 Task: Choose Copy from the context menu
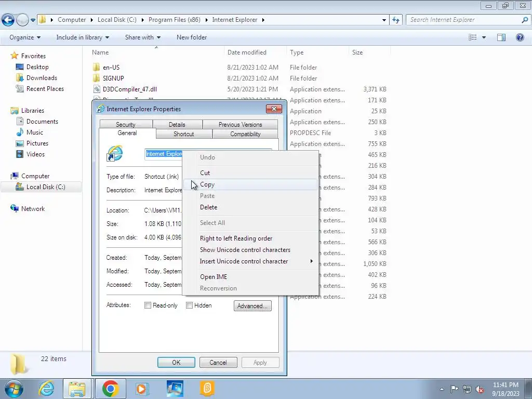(250, 184)
